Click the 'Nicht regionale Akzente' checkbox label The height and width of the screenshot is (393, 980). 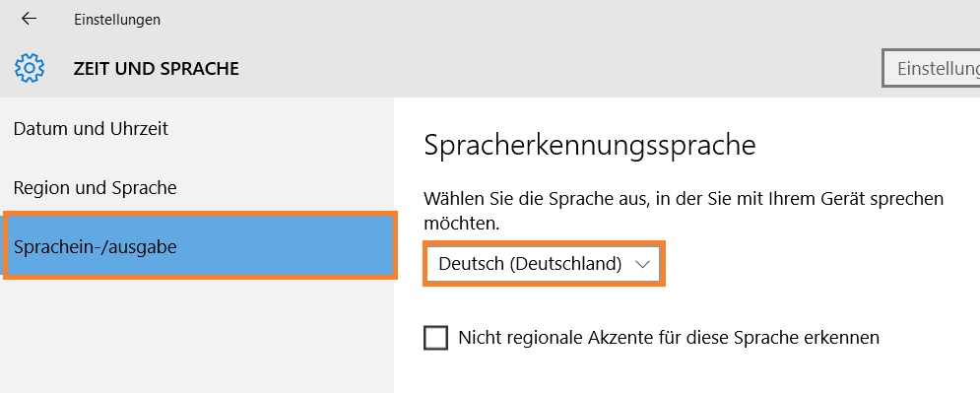point(669,338)
